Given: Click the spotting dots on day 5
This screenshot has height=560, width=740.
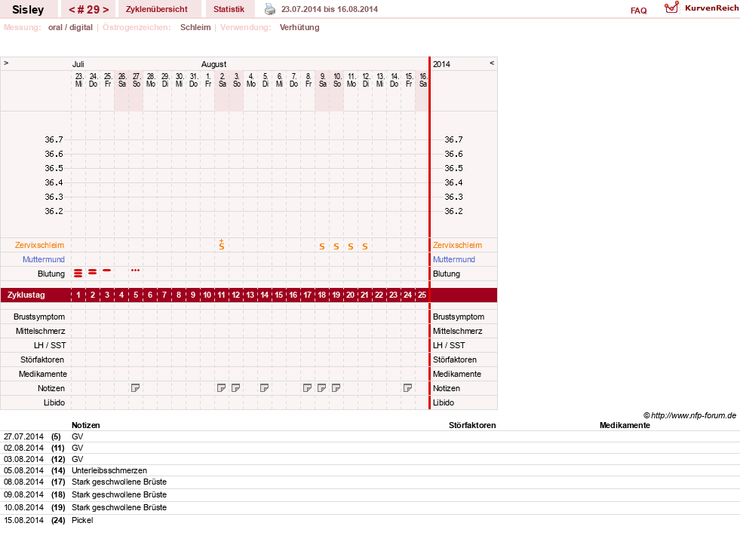Looking at the screenshot, I should pos(136,270).
